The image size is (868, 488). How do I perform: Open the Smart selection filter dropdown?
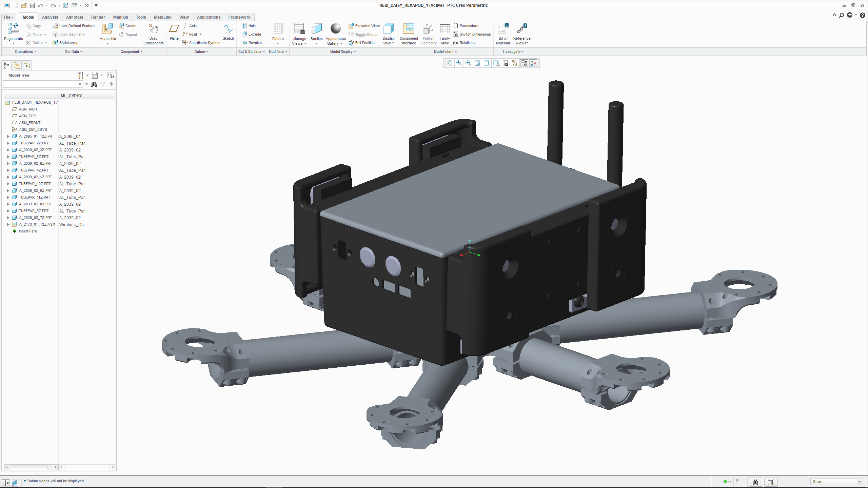pos(859,482)
